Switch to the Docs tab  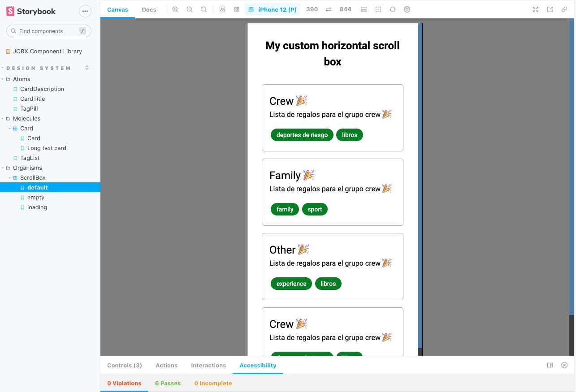(x=149, y=9)
